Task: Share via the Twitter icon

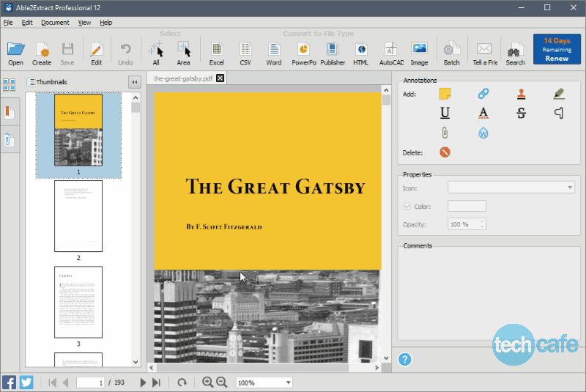Action: (x=26, y=382)
